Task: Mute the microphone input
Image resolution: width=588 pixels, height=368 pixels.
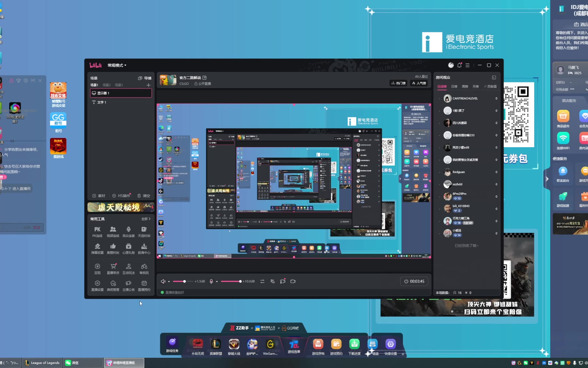Action: [211, 281]
